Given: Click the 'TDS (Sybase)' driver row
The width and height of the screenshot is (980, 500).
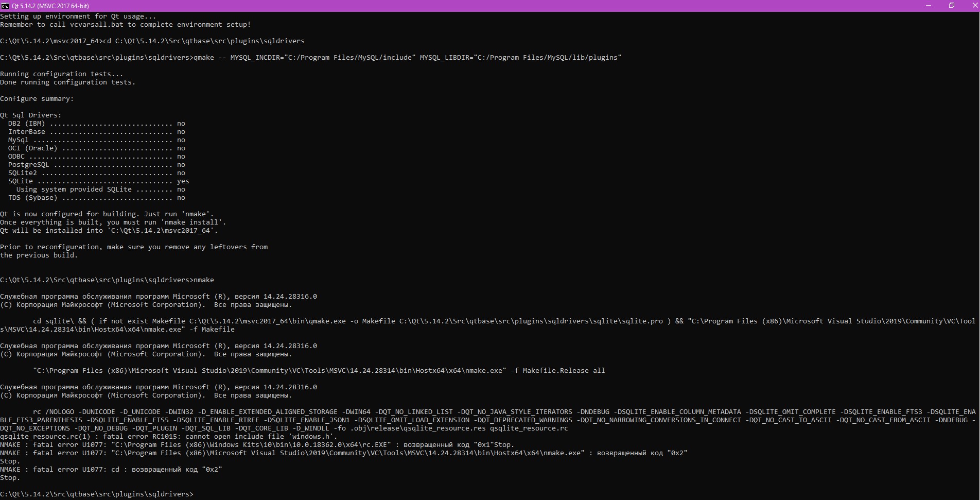Looking at the screenshot, I should click(97, 198).
